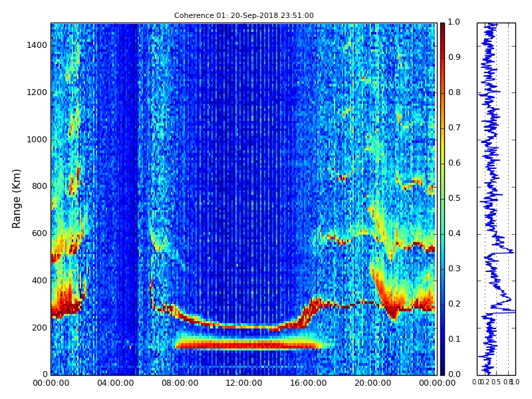Click the 'Range (Km)' y-axis label
The image size is (532, 399).
coord(16,199)
